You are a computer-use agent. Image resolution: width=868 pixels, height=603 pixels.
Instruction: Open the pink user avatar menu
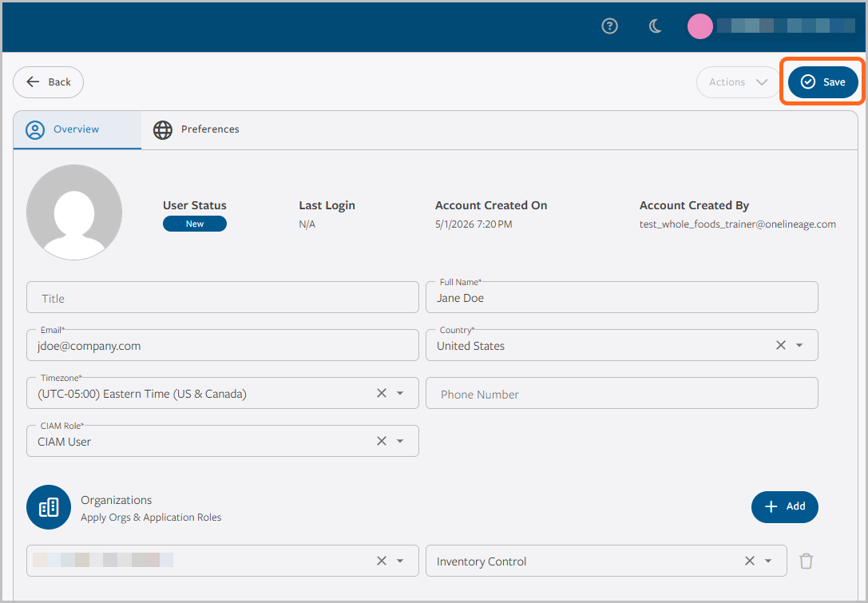[x=700, y=26]
